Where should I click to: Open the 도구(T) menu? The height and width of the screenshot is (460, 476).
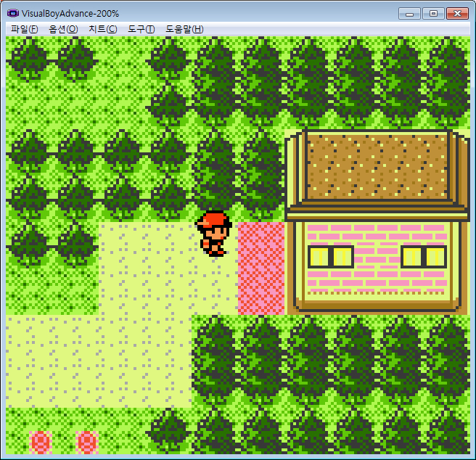click(x=141, y=29)
